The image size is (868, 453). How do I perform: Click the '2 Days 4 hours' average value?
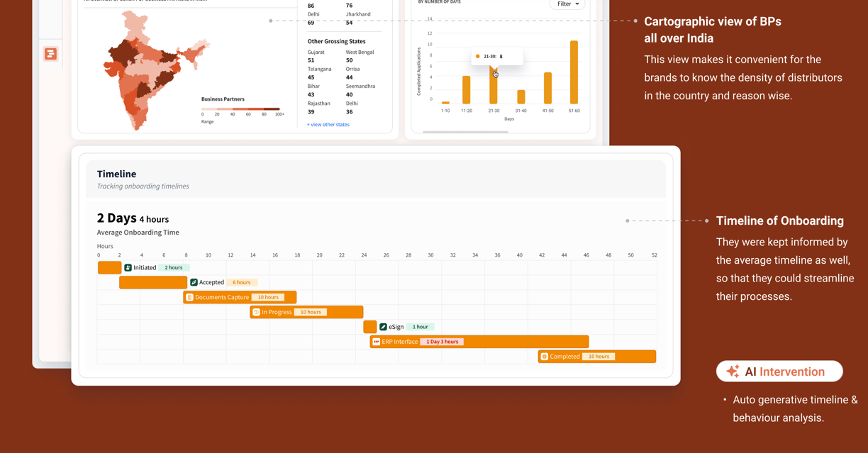133,218
